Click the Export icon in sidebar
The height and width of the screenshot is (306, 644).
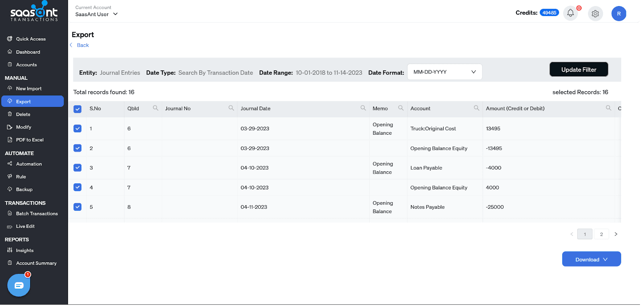[10, 101]
